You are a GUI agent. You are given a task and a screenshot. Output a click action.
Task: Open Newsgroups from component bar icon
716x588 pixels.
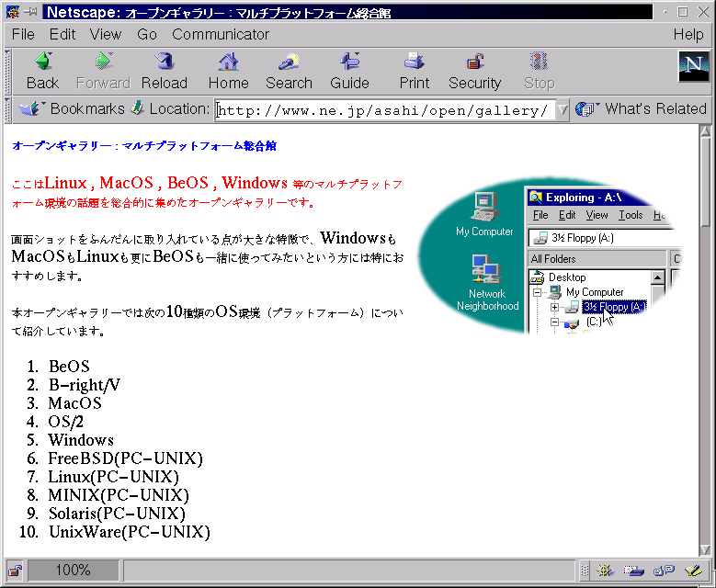point(664,571)
